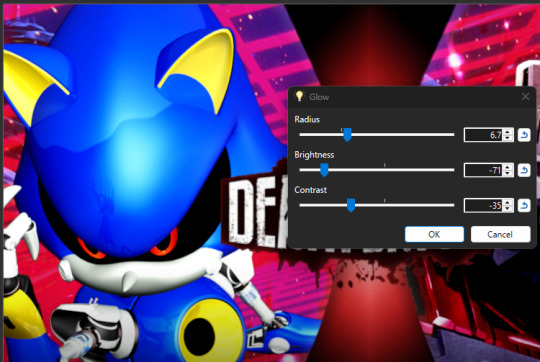Reset the Radius value to default
This screenshot has width=540, height=362.
(524, 135)
